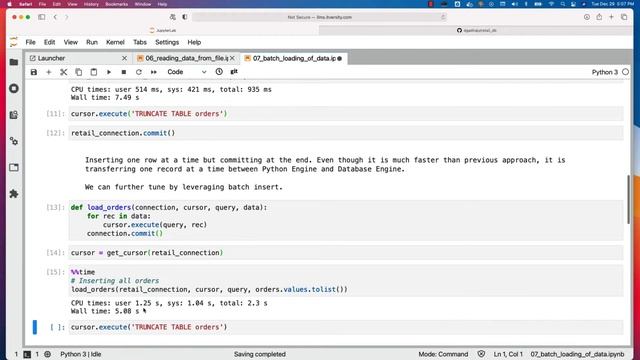Image resolution: width=640 pixels, height=360 pixels.
Task: Click the notebook trust shield icon
Action: 481,354
